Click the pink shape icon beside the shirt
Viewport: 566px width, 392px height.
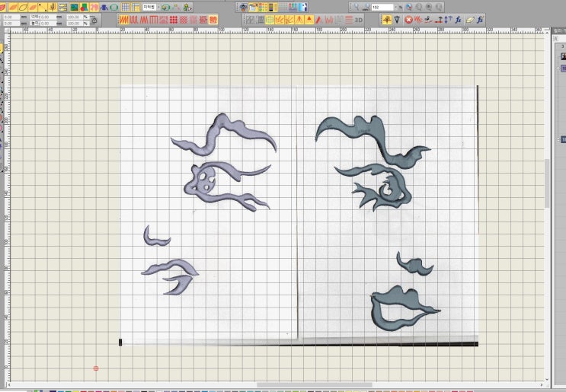(94, 7)
